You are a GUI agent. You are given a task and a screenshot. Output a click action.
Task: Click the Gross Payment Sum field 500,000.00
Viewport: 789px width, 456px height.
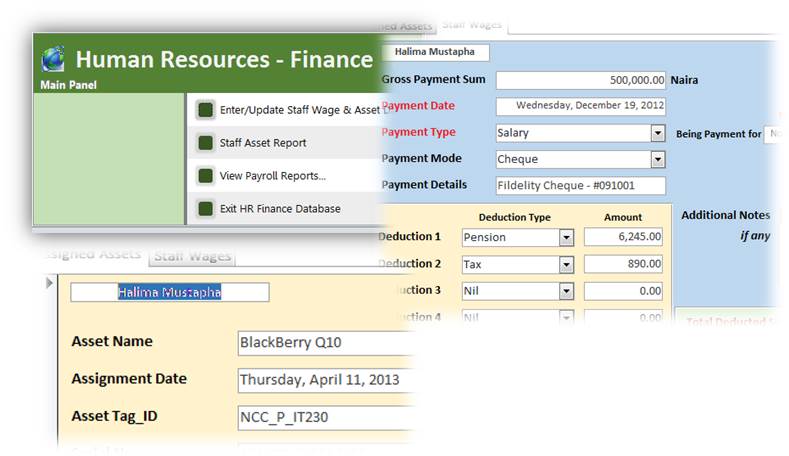click(x=581, y=80)
